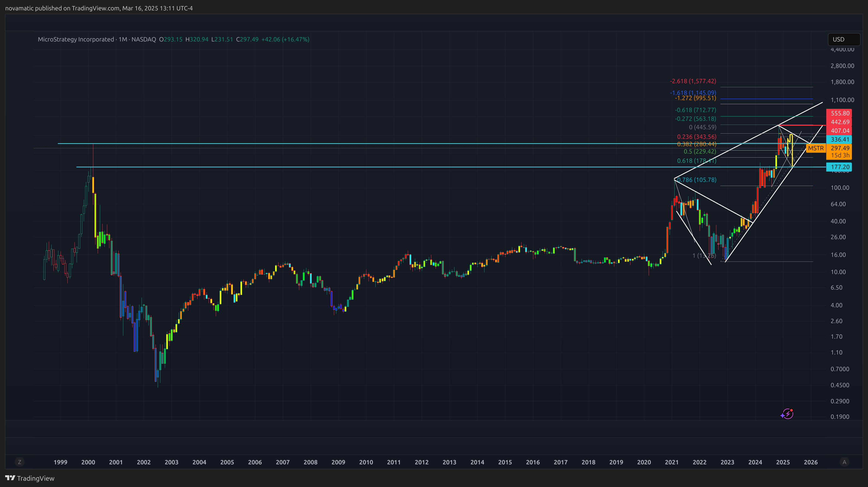Click the 64.00 price axis level
The image size is (868, 487).
[x=838, y=204]
